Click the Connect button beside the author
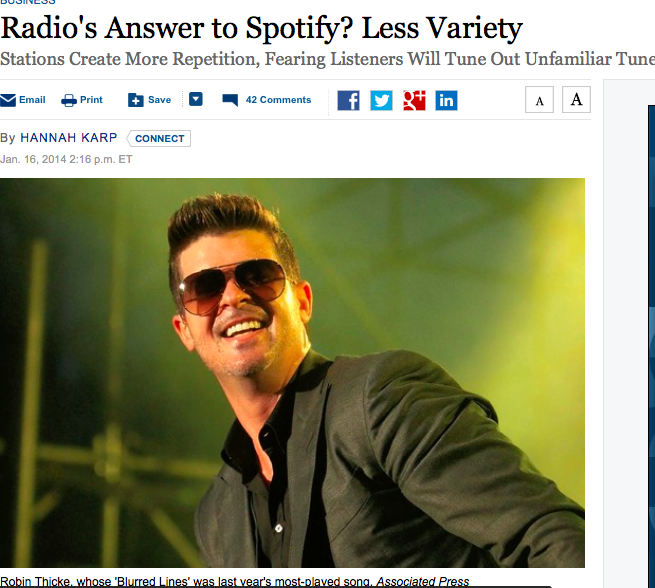The image size is (655, 588). pos(159,139)
